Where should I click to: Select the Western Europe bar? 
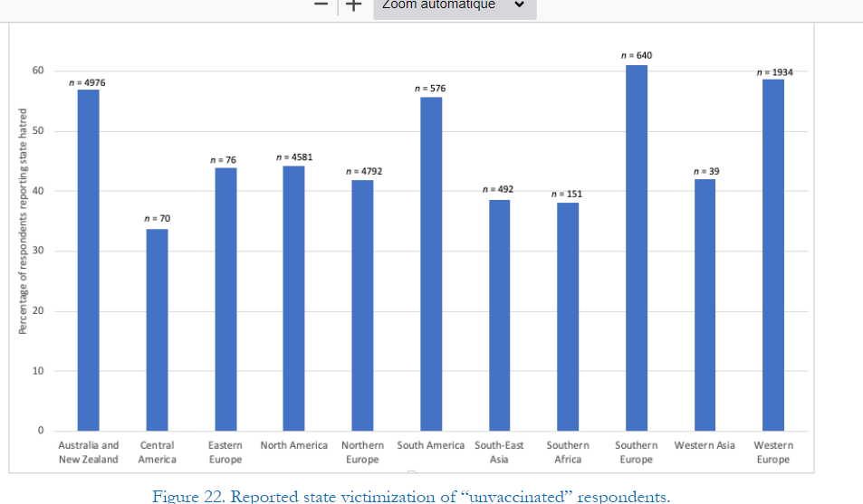tap(772, 255)
